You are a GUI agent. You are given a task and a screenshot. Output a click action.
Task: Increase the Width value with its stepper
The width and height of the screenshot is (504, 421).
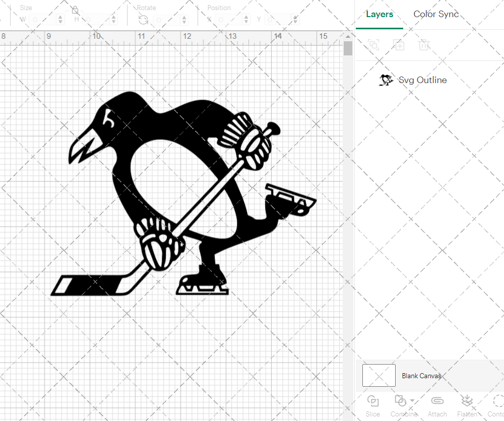(60, 17)
